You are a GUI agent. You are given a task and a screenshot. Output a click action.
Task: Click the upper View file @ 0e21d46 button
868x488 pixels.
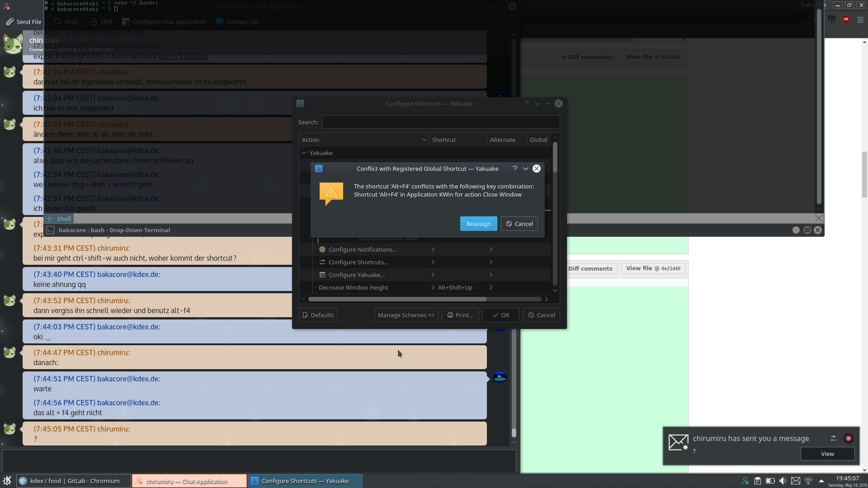(x=653, y=57)
